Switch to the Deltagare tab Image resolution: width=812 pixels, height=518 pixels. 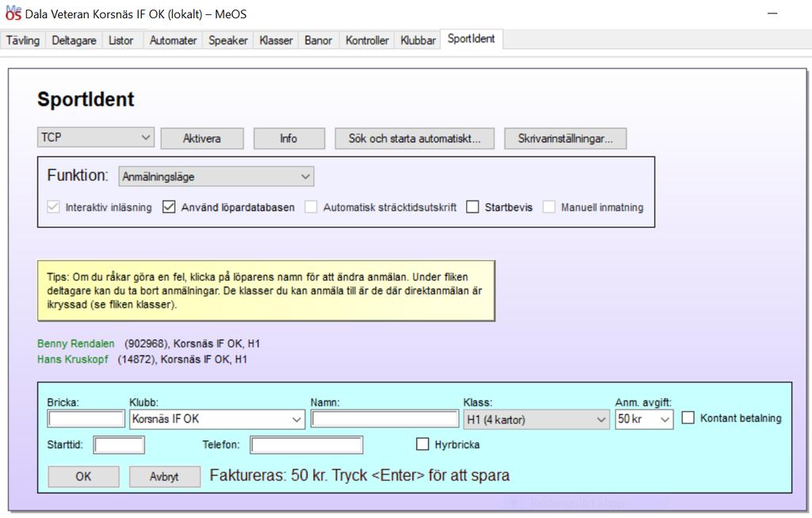coord(74,40)
